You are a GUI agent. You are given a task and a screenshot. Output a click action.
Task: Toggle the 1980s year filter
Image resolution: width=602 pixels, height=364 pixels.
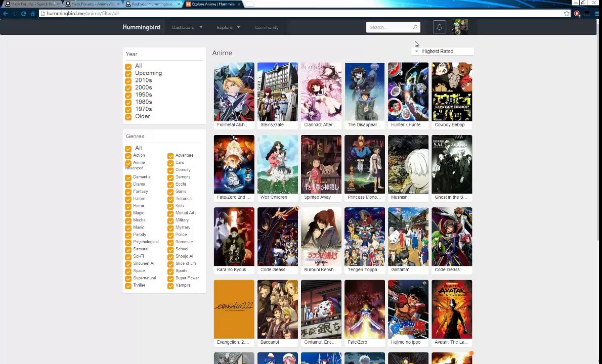pos(128,103)
